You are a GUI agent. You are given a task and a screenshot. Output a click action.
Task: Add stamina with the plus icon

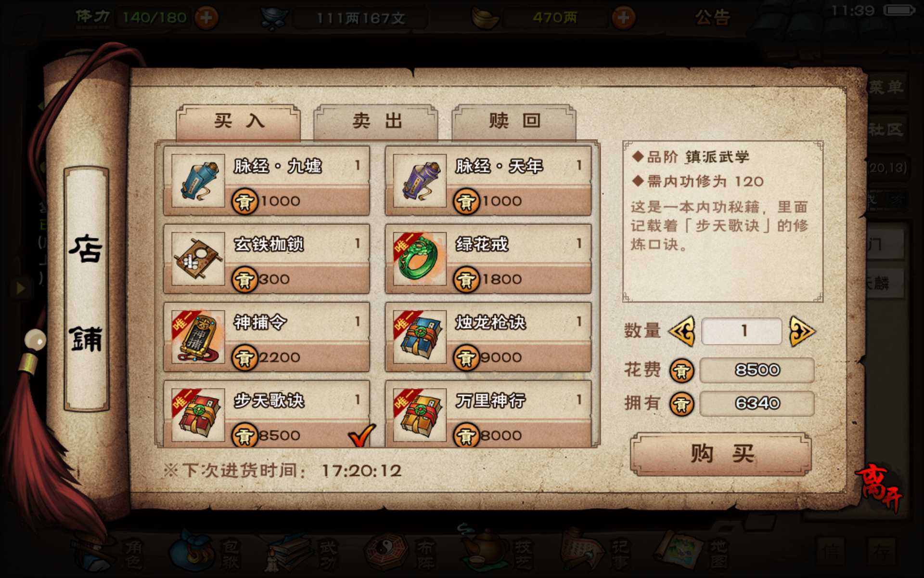tap(206, 18)
